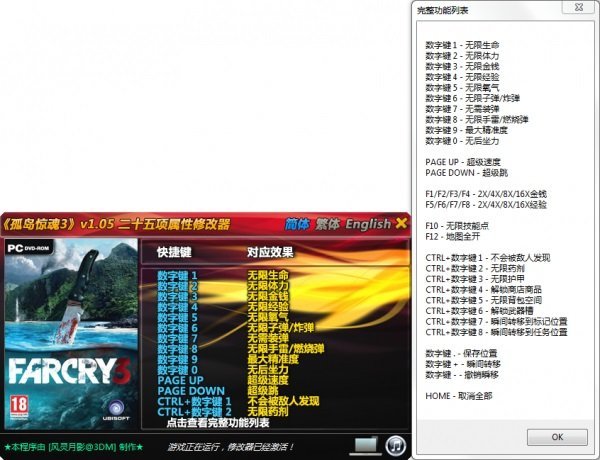Click the monitor icon in trainer footer
The height and width of the screenshot is (460, 600).
pos(365,446)
